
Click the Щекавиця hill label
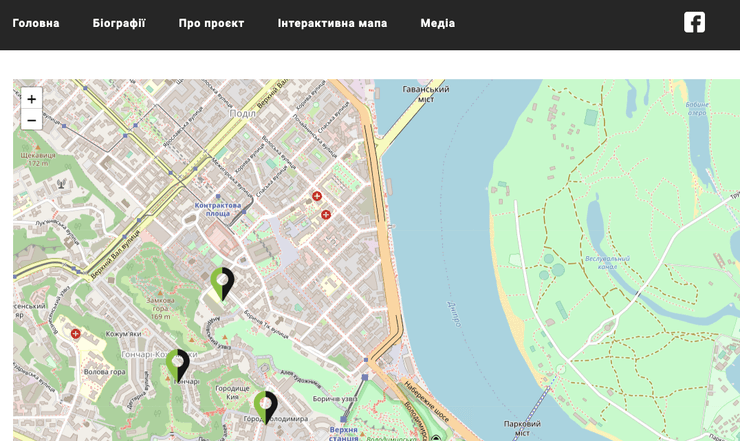click(x=37, y=158)
